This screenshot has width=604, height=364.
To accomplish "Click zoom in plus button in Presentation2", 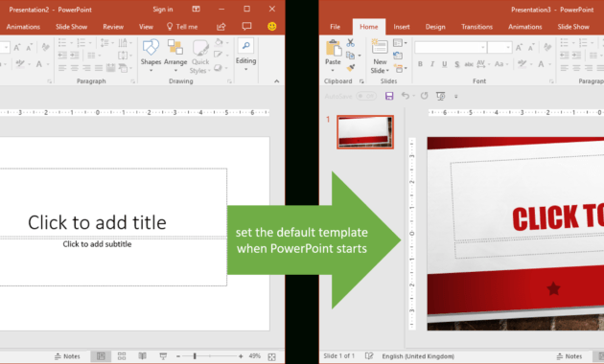I will click(x=241, y=356).
